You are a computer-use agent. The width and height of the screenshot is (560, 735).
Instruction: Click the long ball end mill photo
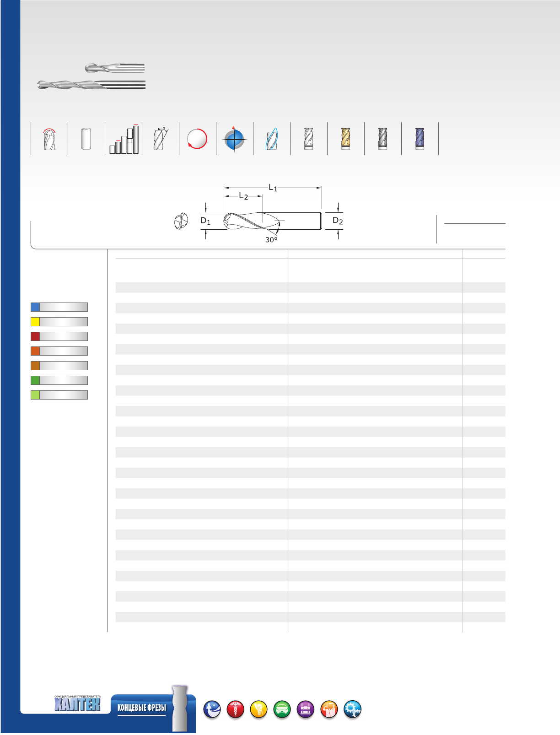coord(91,85)
